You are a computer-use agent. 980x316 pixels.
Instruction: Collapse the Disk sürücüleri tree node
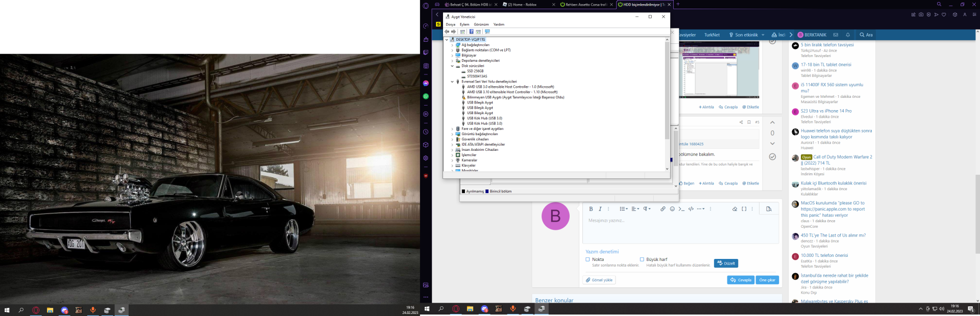tap(452, 66)
